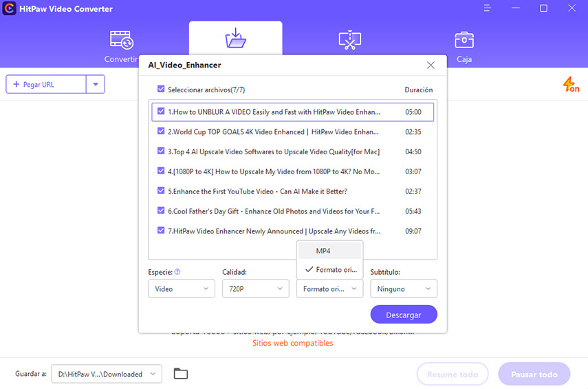
Task: Open the hamburger menu in title bar
Action: tap(487, 8)
